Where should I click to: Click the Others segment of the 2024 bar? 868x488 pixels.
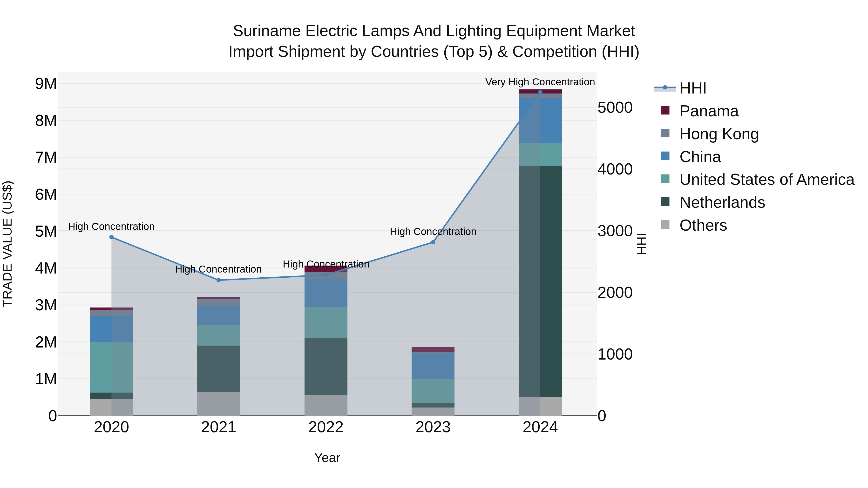click(540, 406)
